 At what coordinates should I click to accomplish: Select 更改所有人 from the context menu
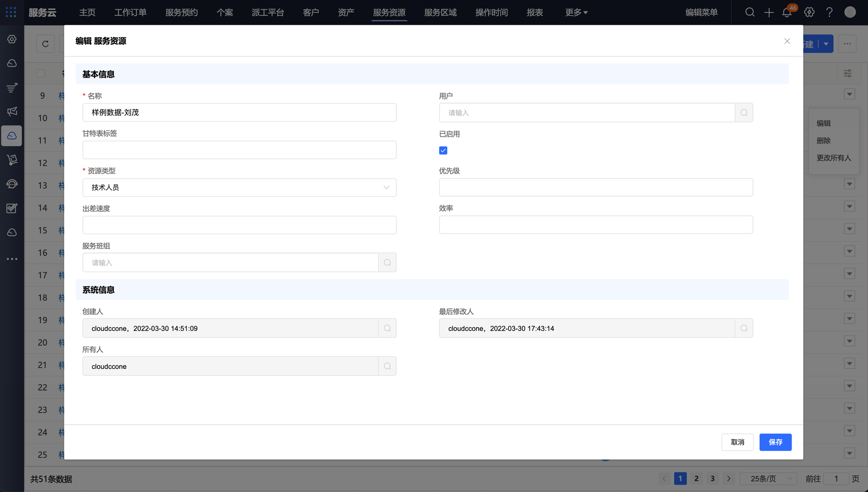(x=833, y=158)
